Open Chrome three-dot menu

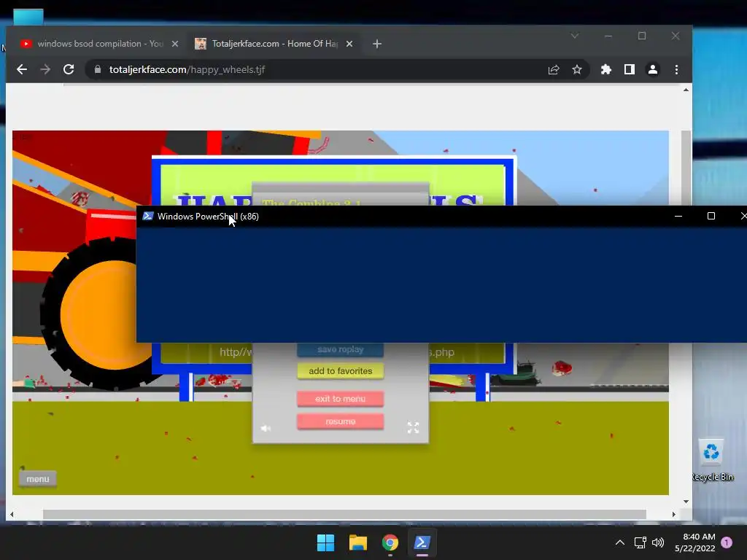(x=676, y=69)
